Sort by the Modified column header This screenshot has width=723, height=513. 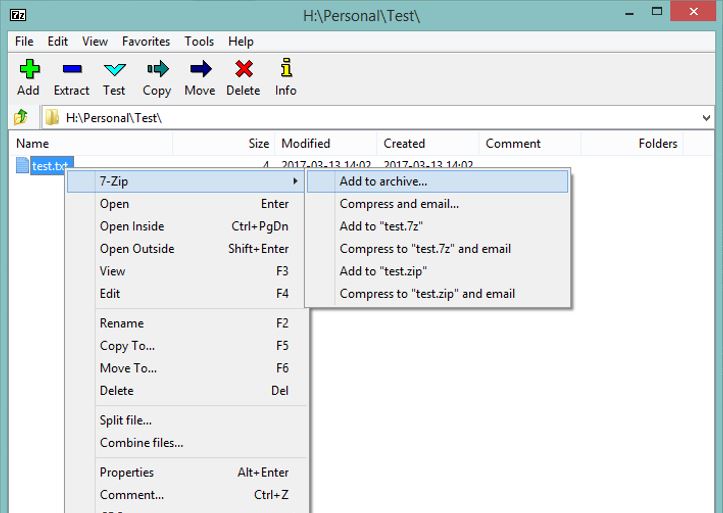(x=326, y=143)
